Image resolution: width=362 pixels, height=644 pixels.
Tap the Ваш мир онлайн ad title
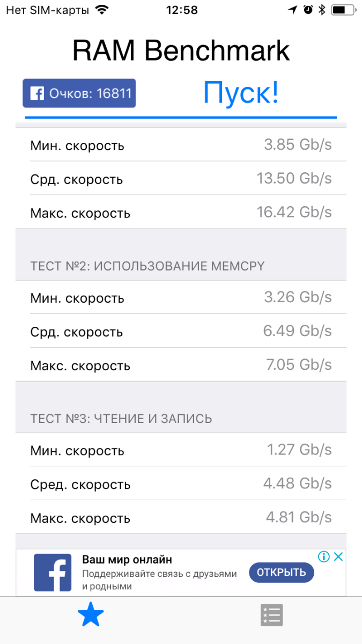pyautogui.click(x=127, y=560)
